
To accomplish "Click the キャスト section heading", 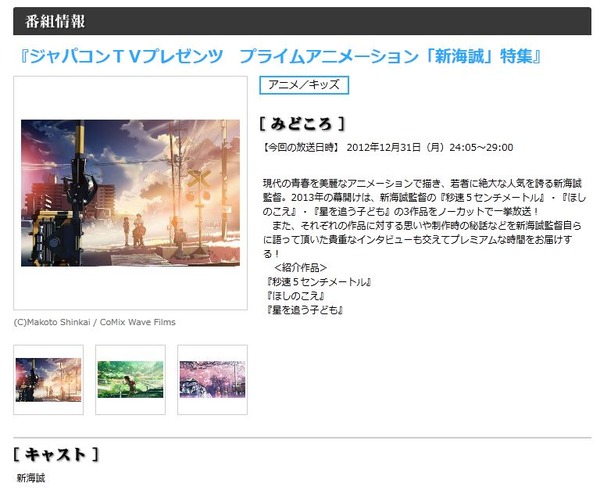I will pos(56,455).
